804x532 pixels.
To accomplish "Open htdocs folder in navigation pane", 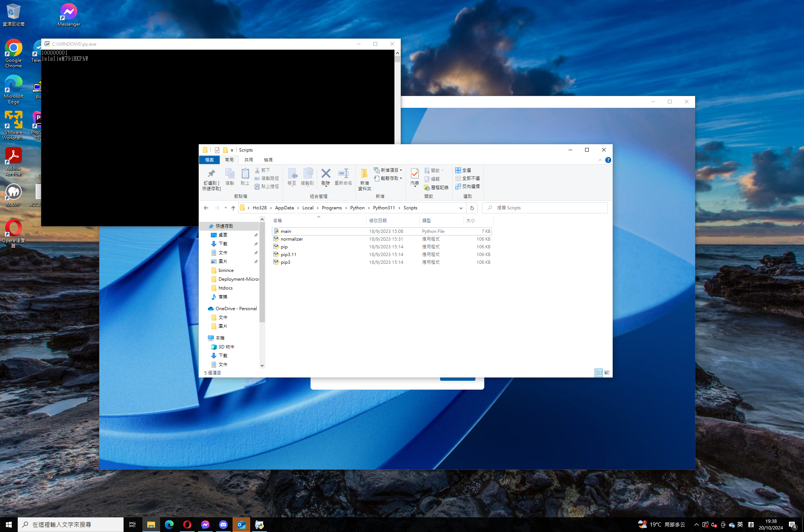I will 226,288.
